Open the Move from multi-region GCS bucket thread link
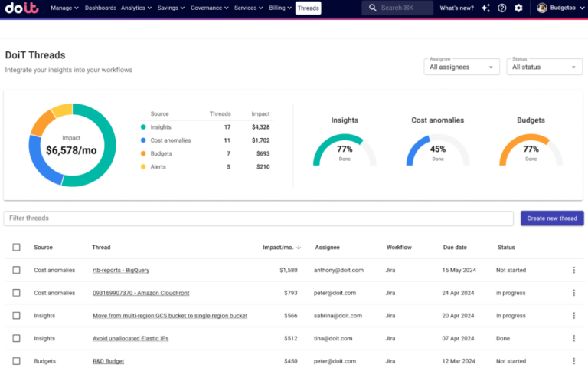This screenshot has height=368, width=588. [169, 316]
